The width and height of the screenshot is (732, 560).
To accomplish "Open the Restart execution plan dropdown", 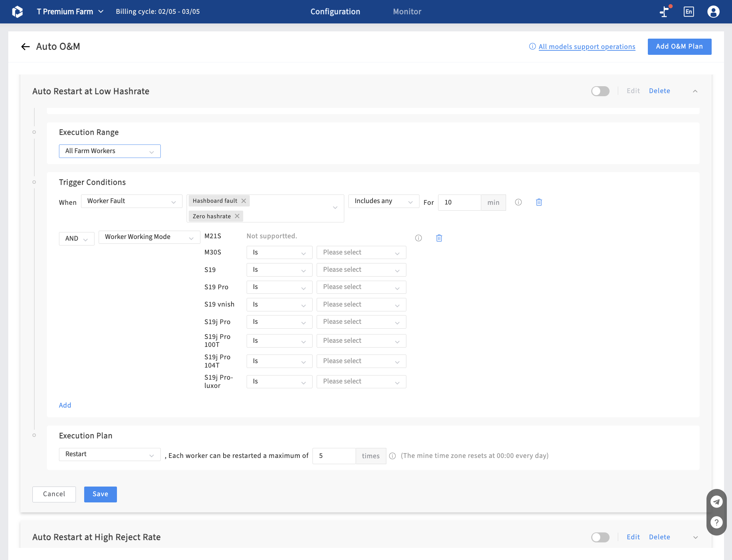I will point(110,454).
